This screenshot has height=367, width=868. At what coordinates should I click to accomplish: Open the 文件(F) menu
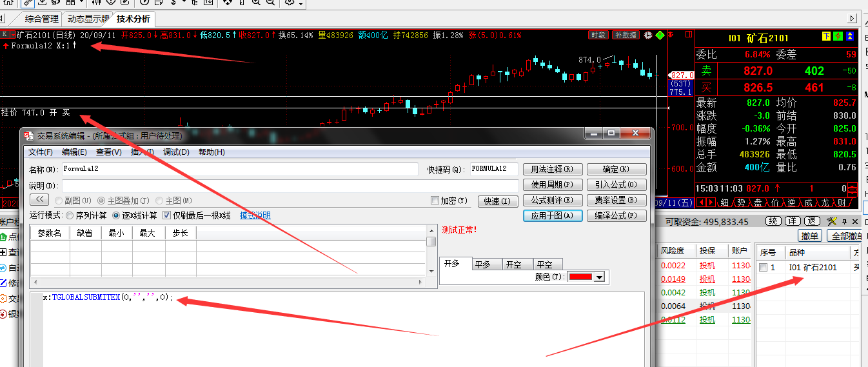40,152
